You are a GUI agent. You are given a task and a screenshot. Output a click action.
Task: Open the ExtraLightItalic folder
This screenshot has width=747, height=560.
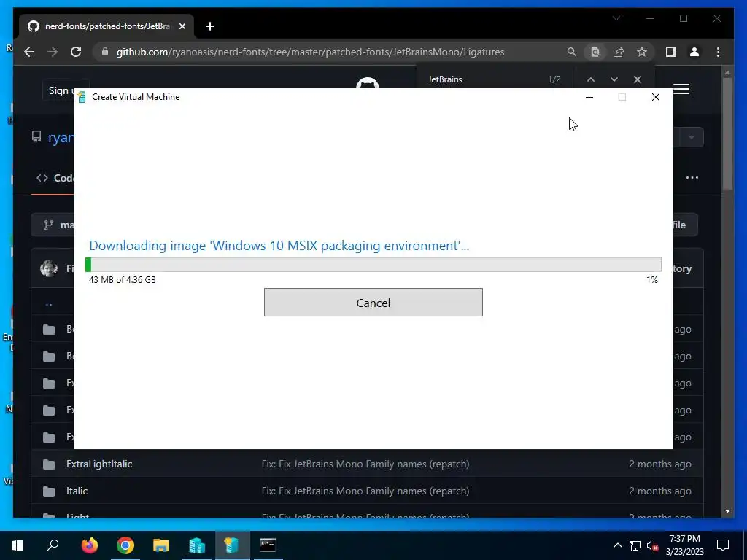click(99, 464)
